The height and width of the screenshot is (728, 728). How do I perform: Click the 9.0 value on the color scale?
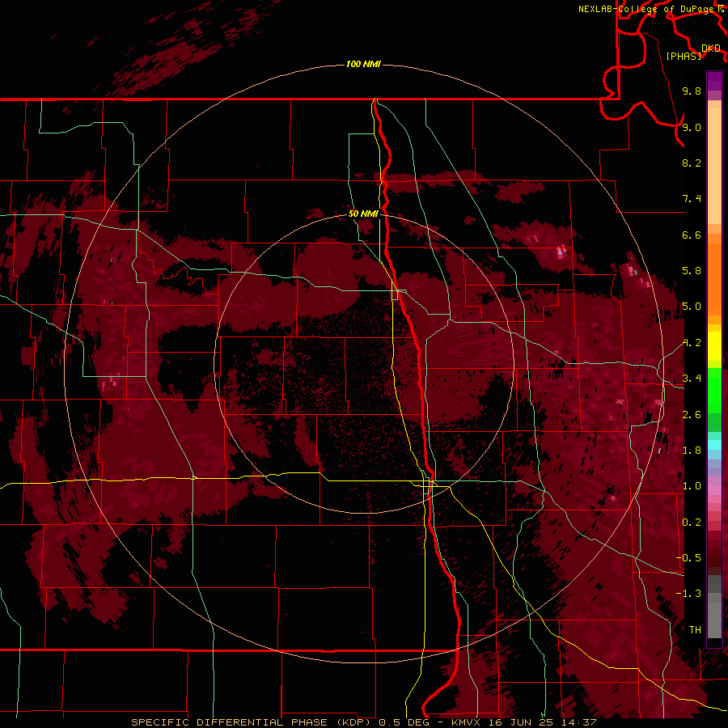(692, 127)
